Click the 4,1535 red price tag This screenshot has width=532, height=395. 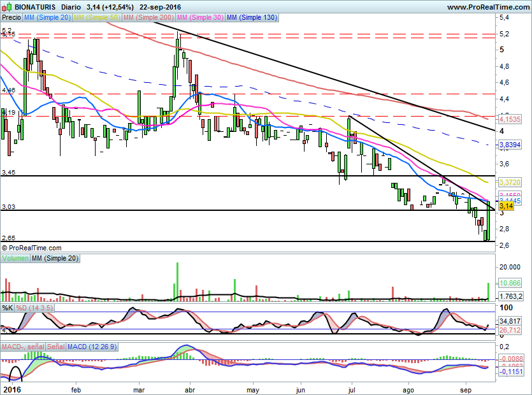(x=508, y=119)
